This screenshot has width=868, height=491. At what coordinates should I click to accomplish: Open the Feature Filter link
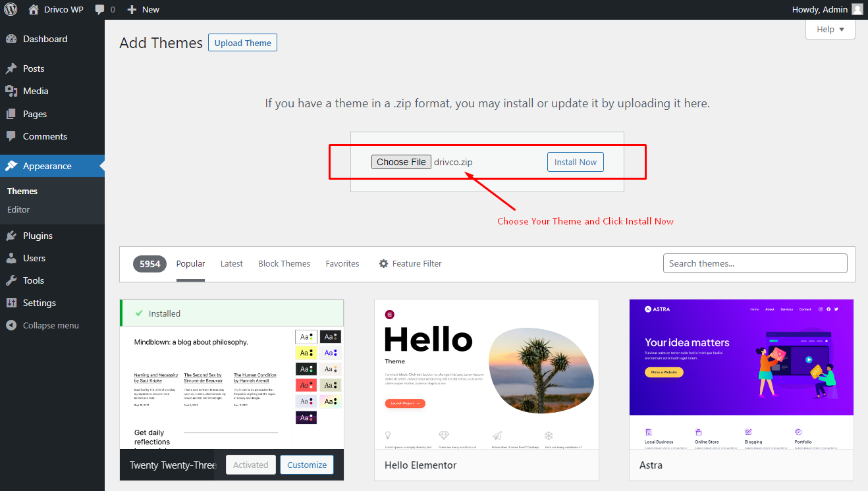(x=410, y=263)
